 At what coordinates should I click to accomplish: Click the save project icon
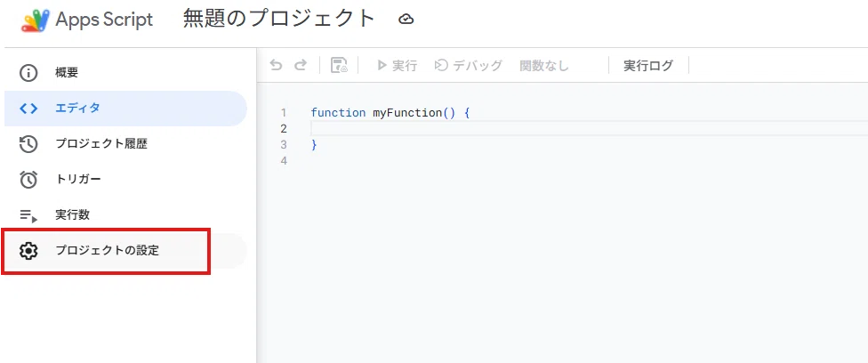tap(339, 66)
